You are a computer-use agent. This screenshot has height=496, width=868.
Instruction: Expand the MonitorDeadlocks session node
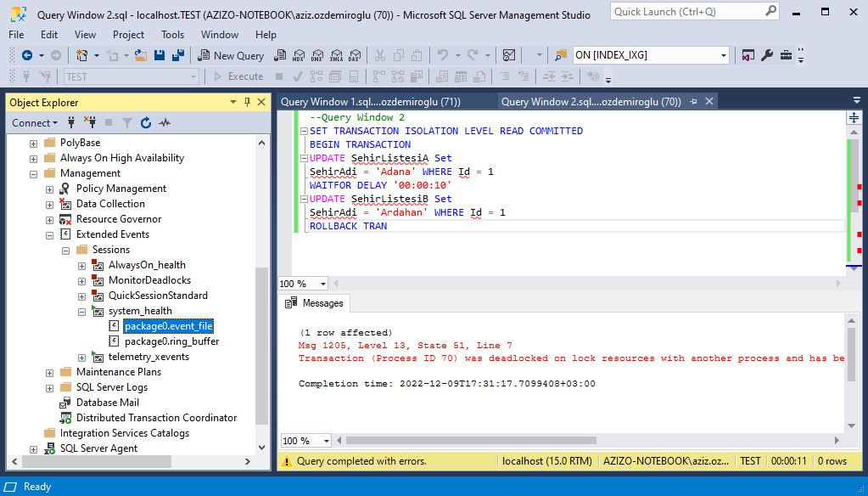[x=82, y=280]
